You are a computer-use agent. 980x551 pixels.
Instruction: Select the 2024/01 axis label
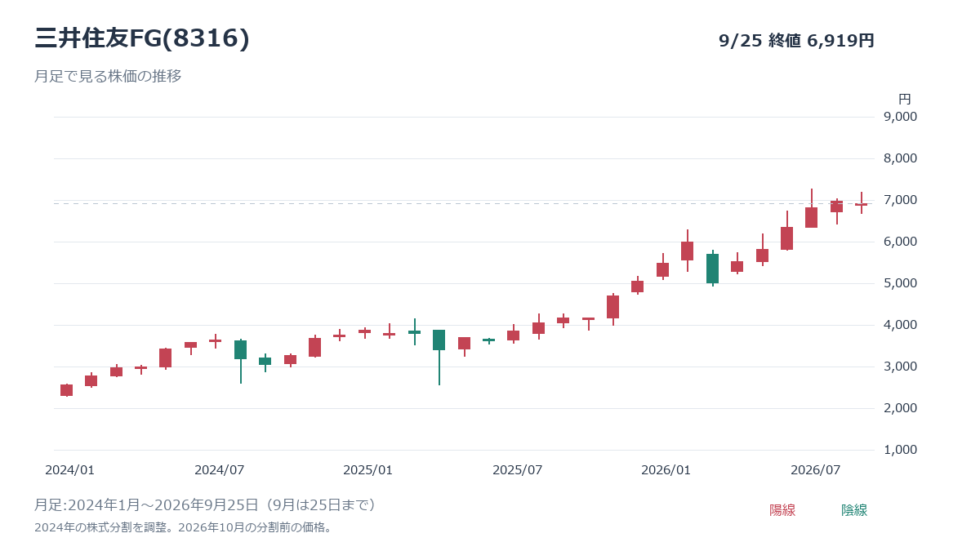pos(69,470)
